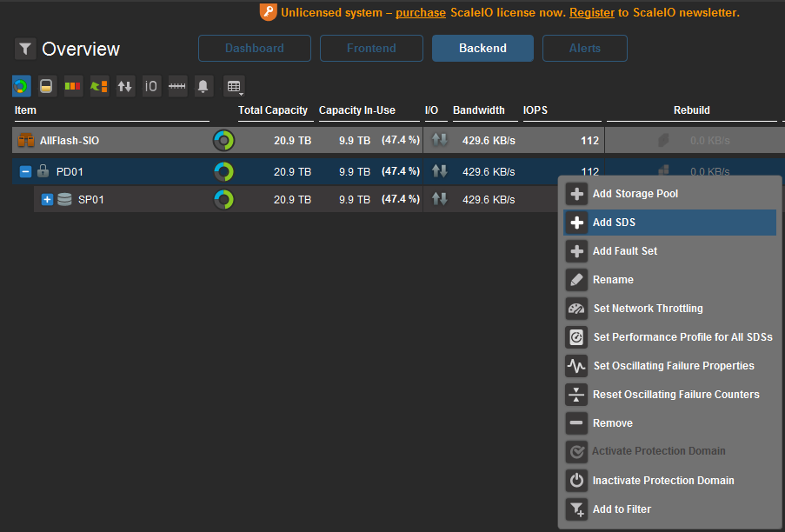Screen dimensions: 785x532
Task: Open the table view dropdown in toolbar
Action: click(x=234, y=87)
